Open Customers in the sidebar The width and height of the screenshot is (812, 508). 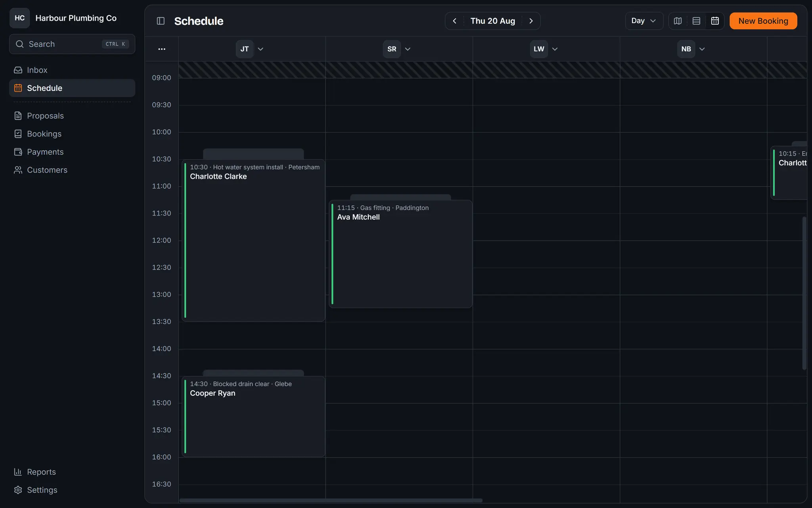point(72,170)
